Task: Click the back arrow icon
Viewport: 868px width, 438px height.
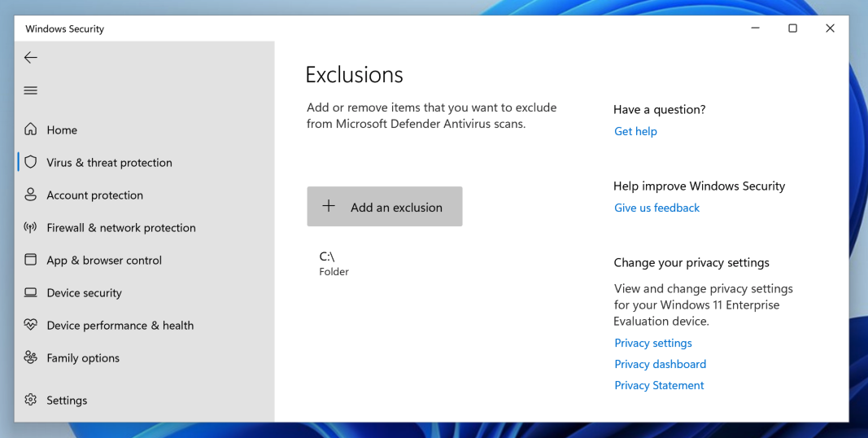Action: click(x=31, y=58)
